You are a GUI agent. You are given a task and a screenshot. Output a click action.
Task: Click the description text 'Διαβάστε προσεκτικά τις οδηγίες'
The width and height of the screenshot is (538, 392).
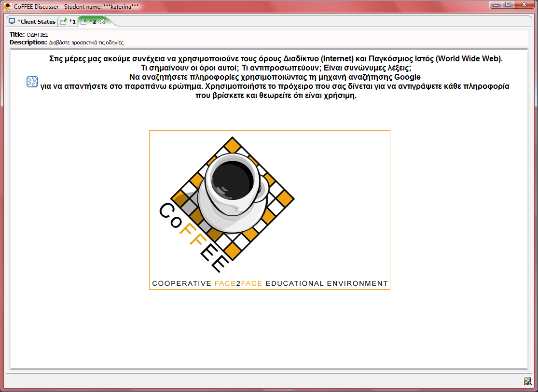click(x=86, y=42)
